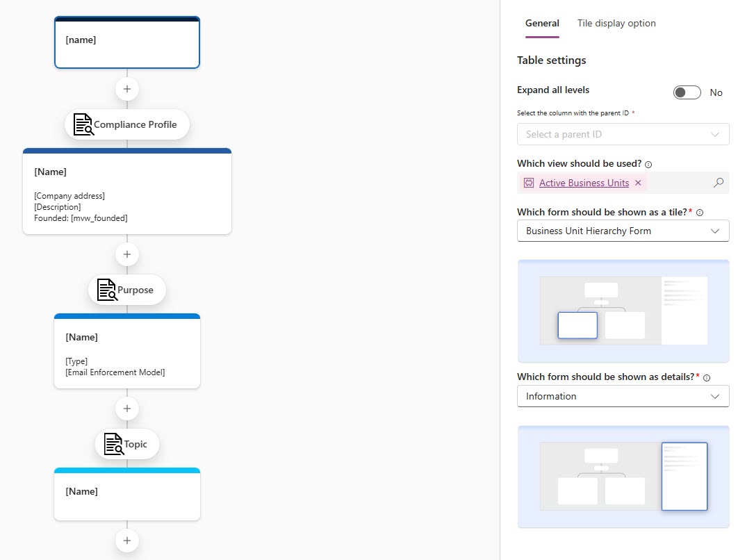Click the tile form preview thumbnail

coord(623,311)
